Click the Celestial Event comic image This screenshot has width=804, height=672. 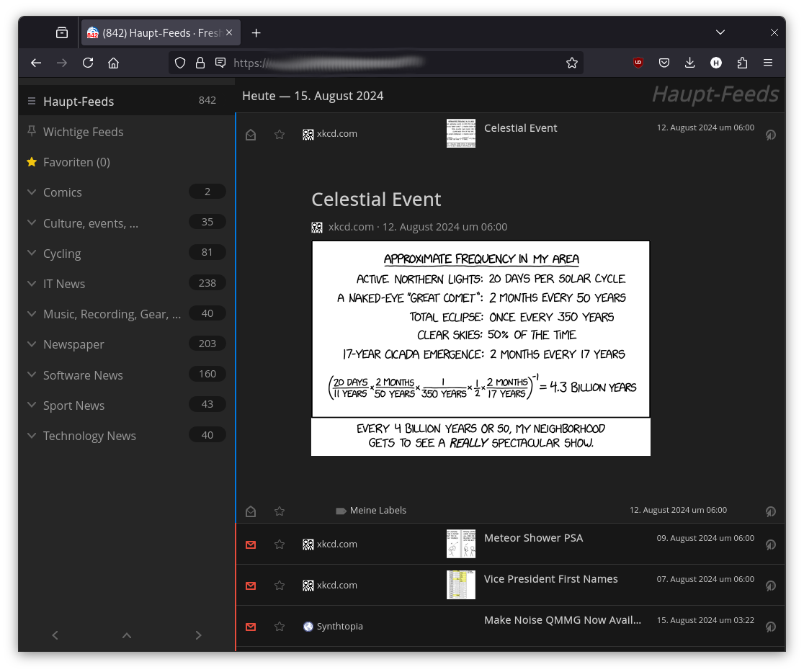point(481,348)
